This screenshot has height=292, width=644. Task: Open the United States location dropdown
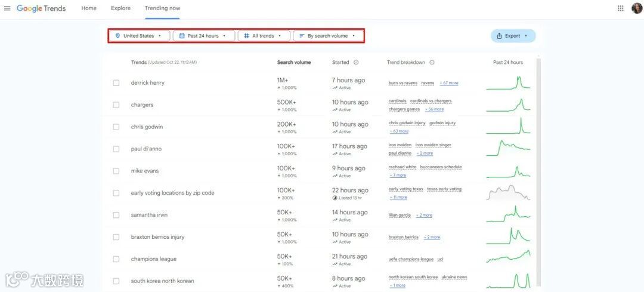coord(140,36)
